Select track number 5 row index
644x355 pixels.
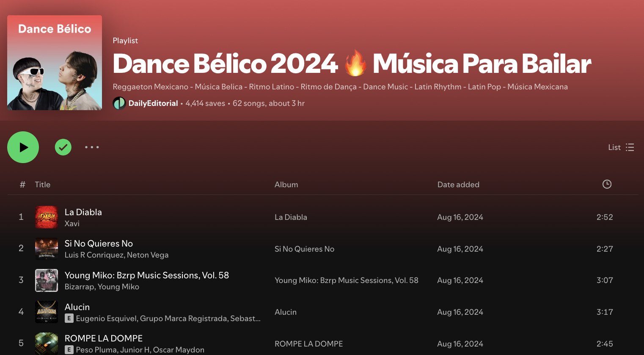click(21, 343)
